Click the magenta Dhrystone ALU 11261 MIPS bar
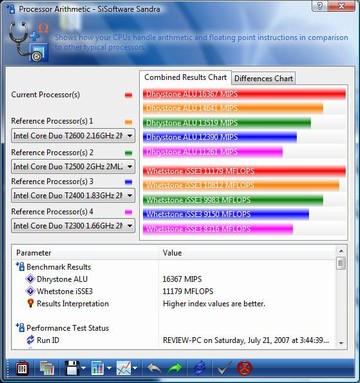The image size is (360, 383). [x=213, y=152]
